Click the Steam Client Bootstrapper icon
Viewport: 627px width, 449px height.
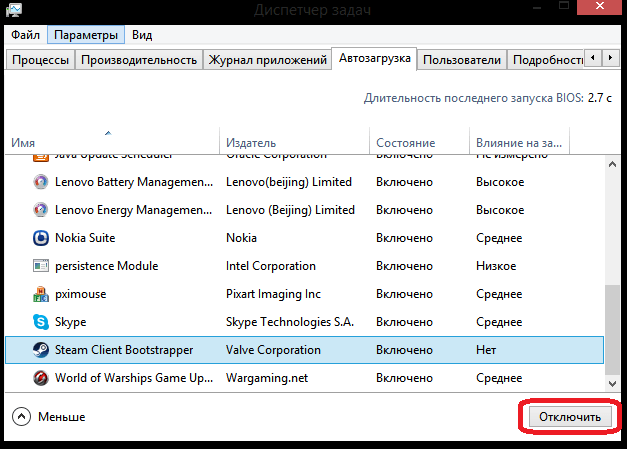coord(40,350)
